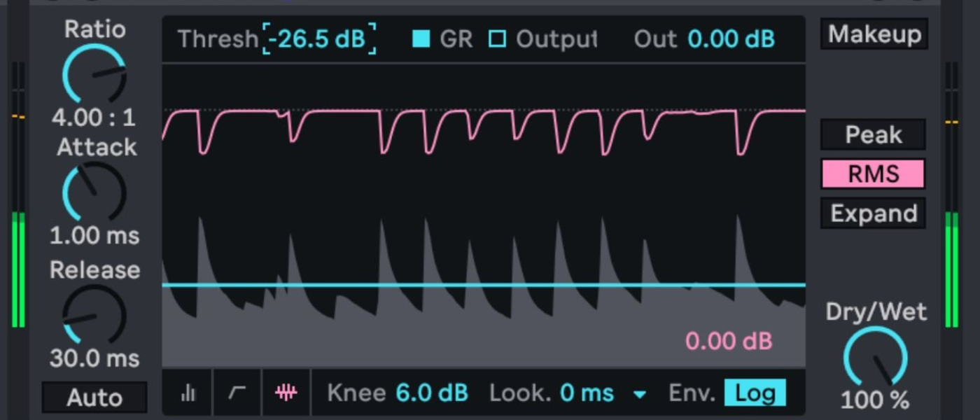Click the pink gain reduction curve
Image resolution: width=980 pixels, height=420 pixels.
483,131
